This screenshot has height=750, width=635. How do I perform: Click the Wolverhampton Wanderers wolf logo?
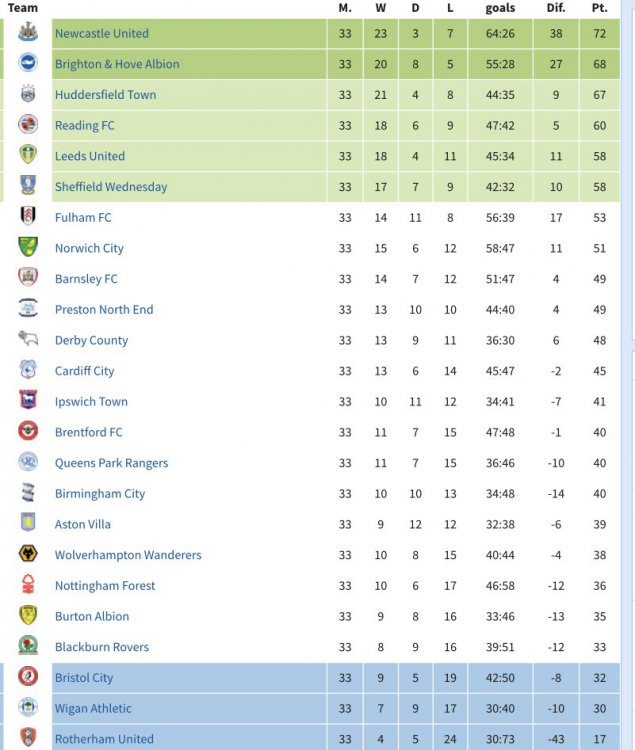point(28,555)
